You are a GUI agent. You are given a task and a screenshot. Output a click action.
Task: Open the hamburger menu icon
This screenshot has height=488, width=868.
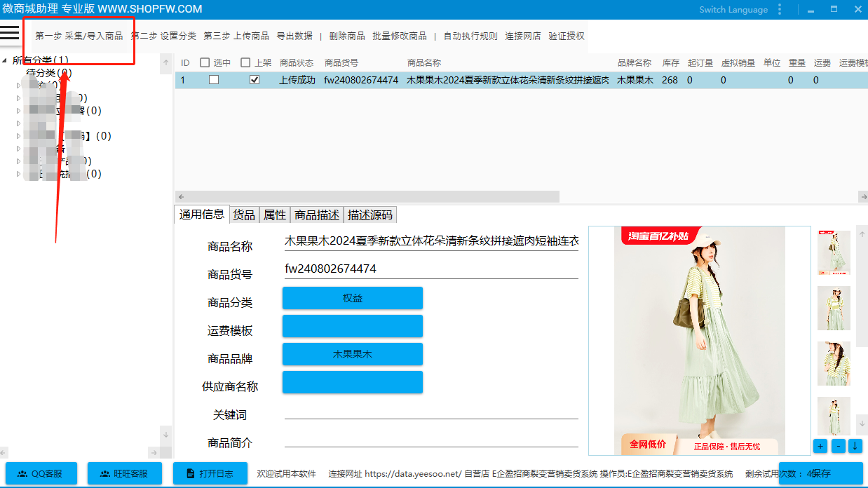click(x=10, y=32)
